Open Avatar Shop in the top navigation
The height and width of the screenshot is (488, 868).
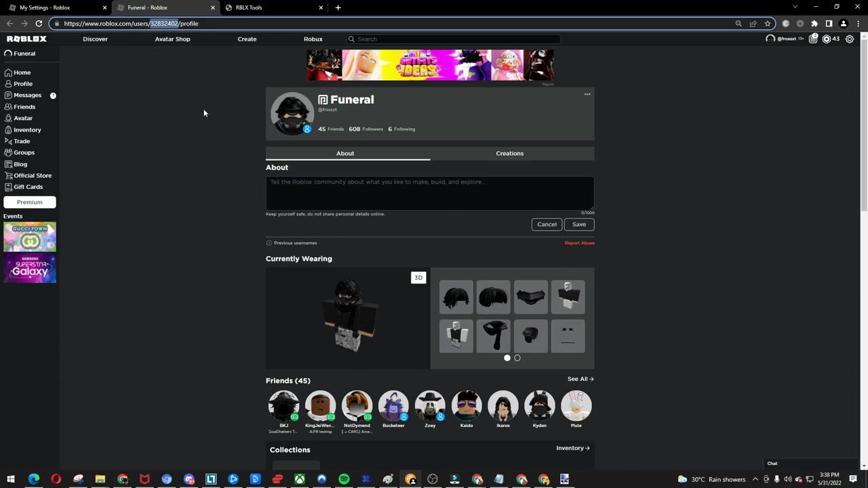172,39
